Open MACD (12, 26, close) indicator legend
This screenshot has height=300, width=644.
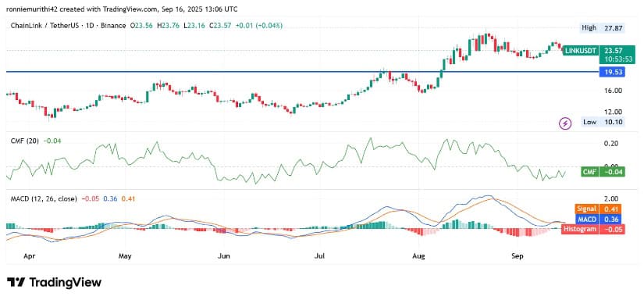click(x=44, y=199)
